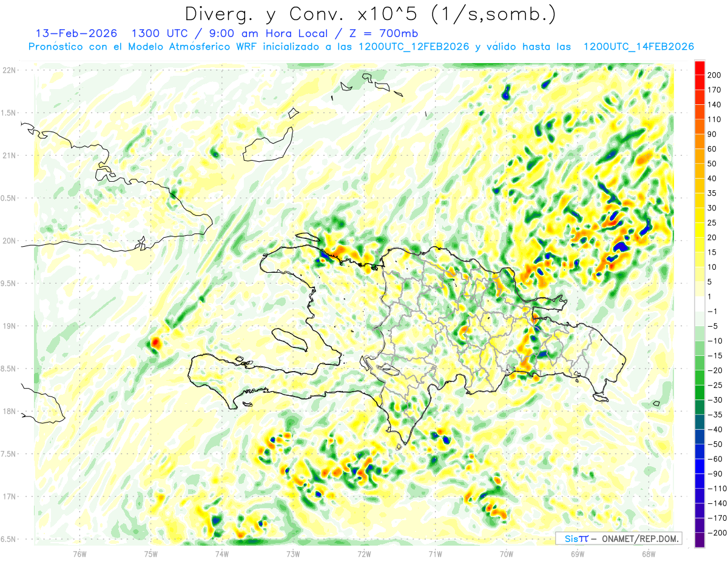Click the '75W' longitude label

[x=151, y=554]
